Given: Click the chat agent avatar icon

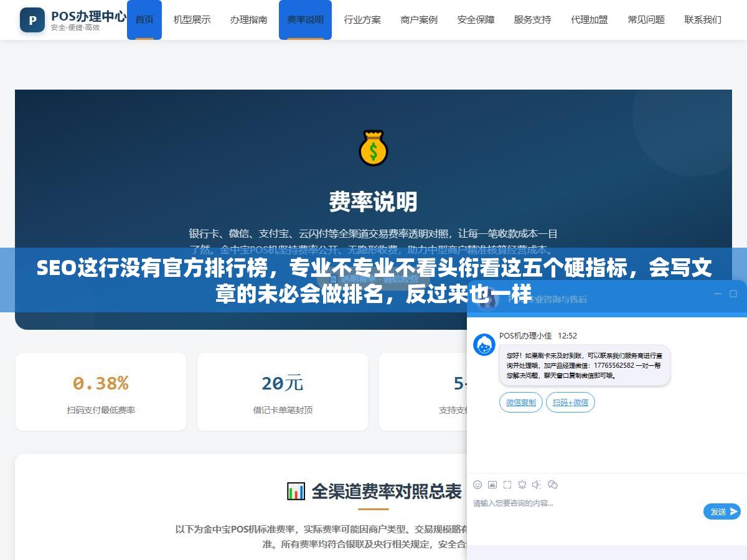Looking at the screenshot, I should [x=484, y=345].
